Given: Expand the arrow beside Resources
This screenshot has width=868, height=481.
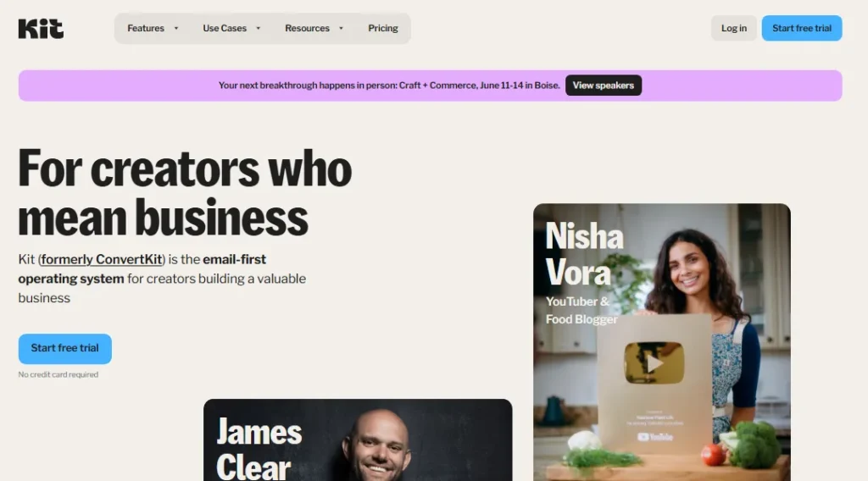Looking at the screenshot, I should tap(341, 28).
